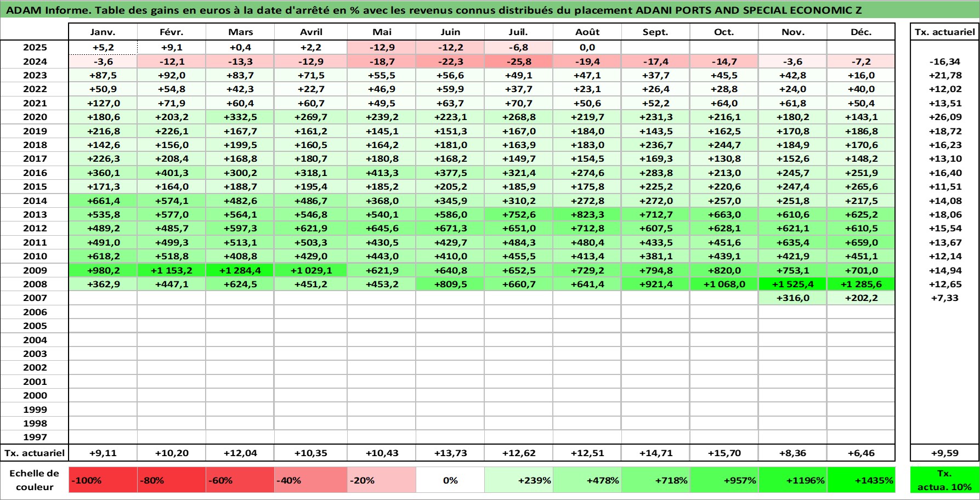Select cell +1 153,2 in 2009 row
This screenshot has width=980, height=500.
(171, 270)
